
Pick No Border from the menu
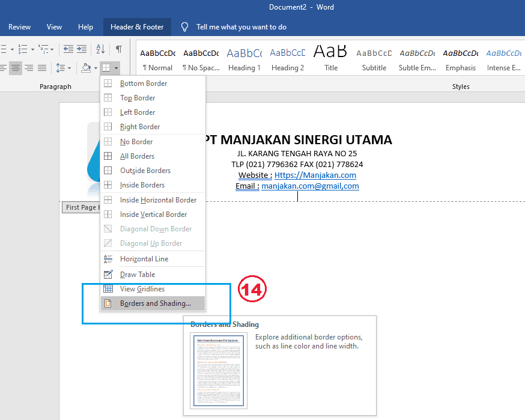coord(153,142)
